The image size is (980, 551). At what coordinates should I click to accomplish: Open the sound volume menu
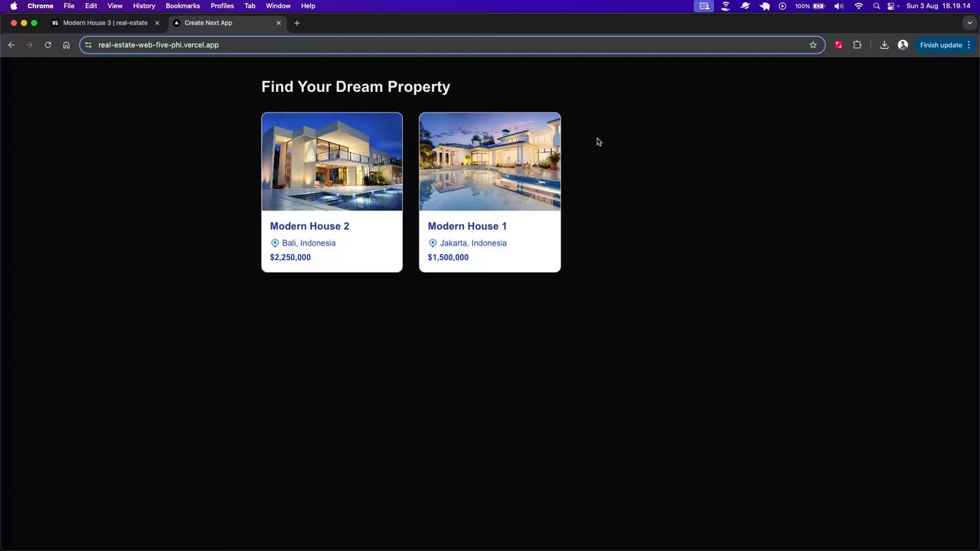(839, 6)
